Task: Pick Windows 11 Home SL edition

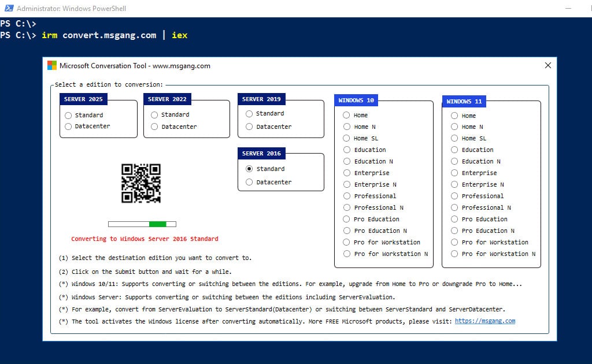Action: (x=454, y=139)
